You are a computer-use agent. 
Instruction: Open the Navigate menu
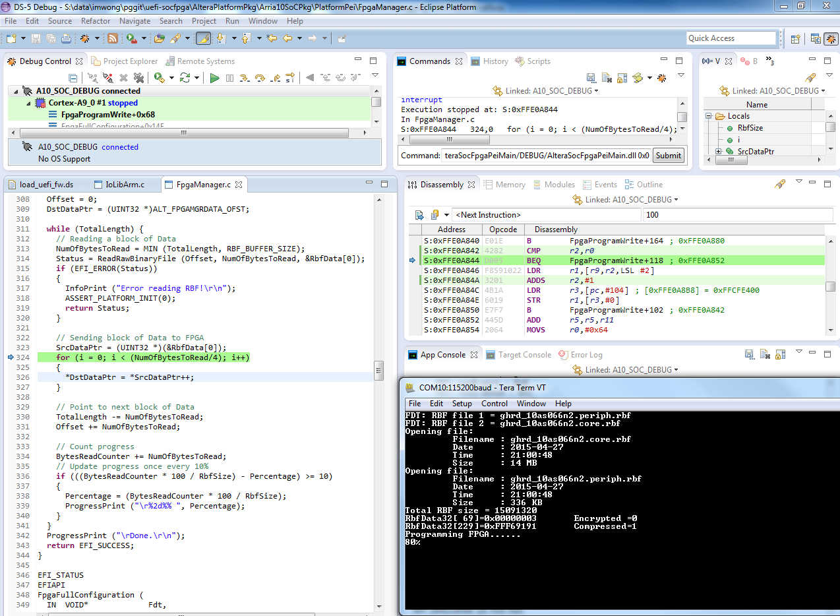tap(135, 21)
